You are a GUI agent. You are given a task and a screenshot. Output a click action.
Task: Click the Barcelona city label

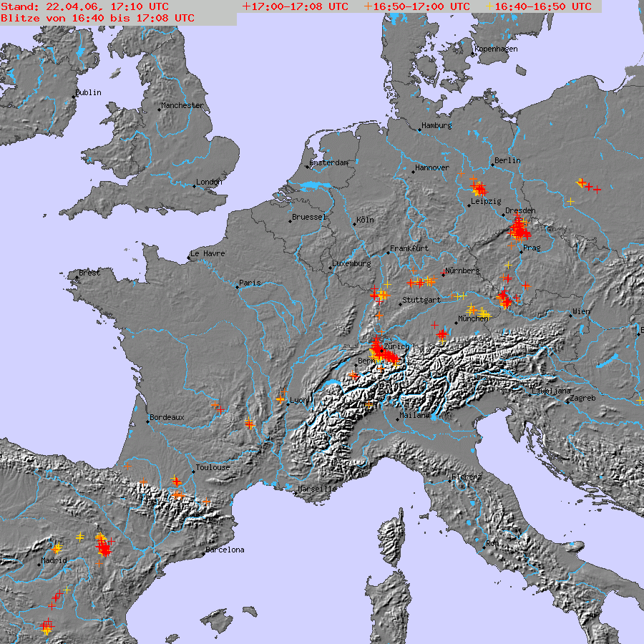coord(225,550)
